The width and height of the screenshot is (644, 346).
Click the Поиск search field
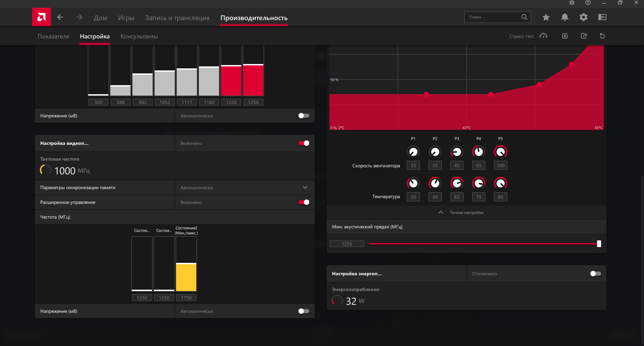point(493,17)
